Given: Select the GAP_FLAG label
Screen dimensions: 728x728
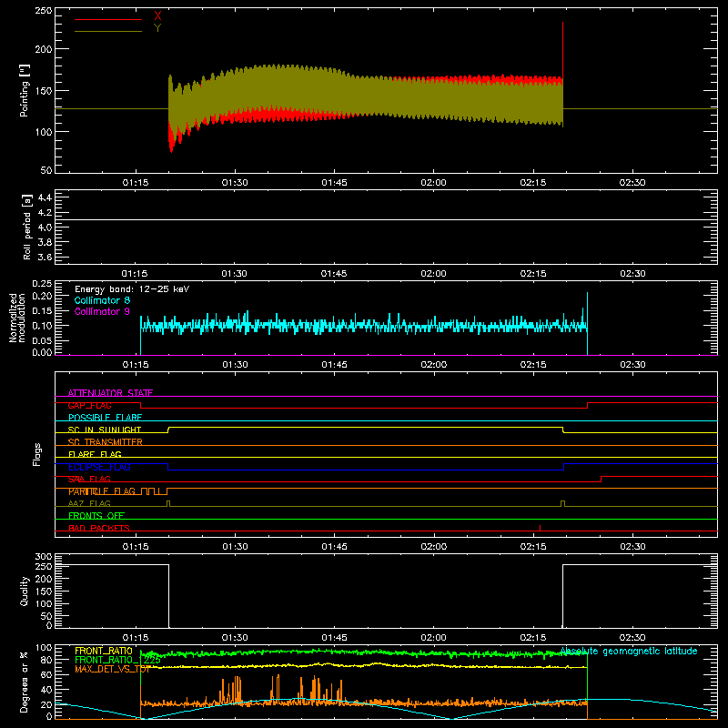Looking at the screenshot, I should 89,405.
